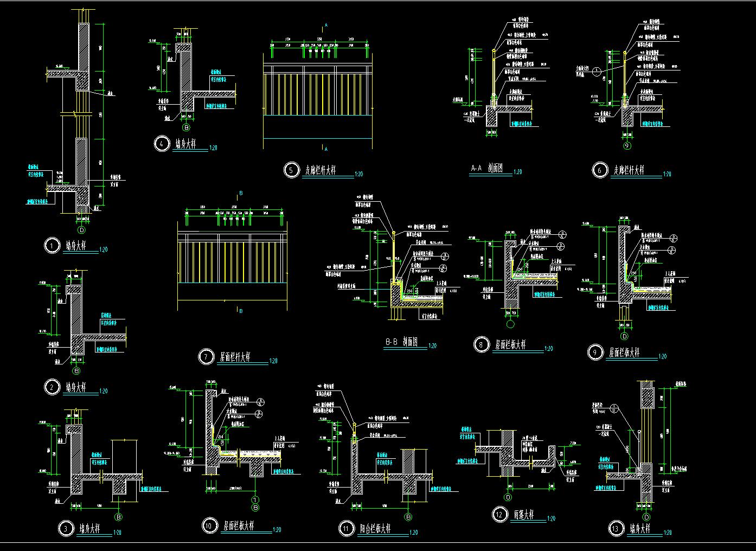This screenshot has width=756, height=551.
Task: Select the numbered circle 7 detail marker
Action: (x=206, y=357)
